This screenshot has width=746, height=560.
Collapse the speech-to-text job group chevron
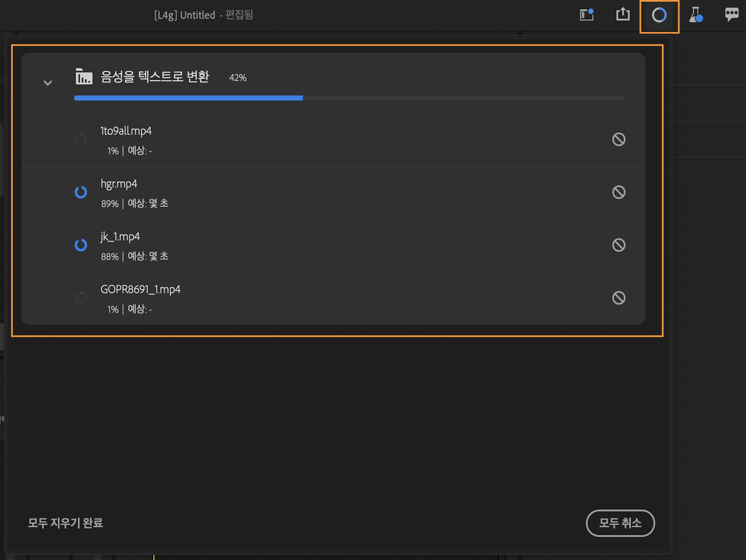tap(48, 83)
